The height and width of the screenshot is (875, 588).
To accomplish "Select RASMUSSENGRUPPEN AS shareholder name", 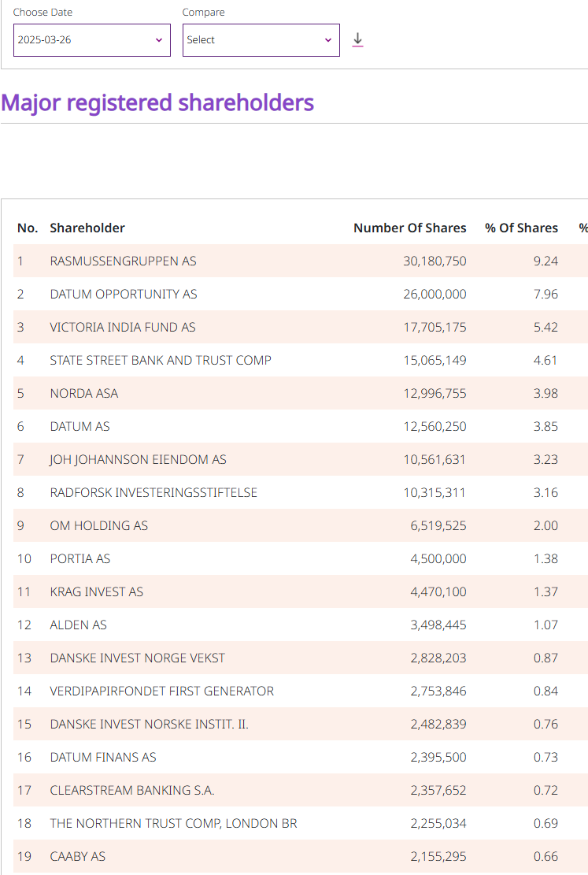I will coord(123,261).
